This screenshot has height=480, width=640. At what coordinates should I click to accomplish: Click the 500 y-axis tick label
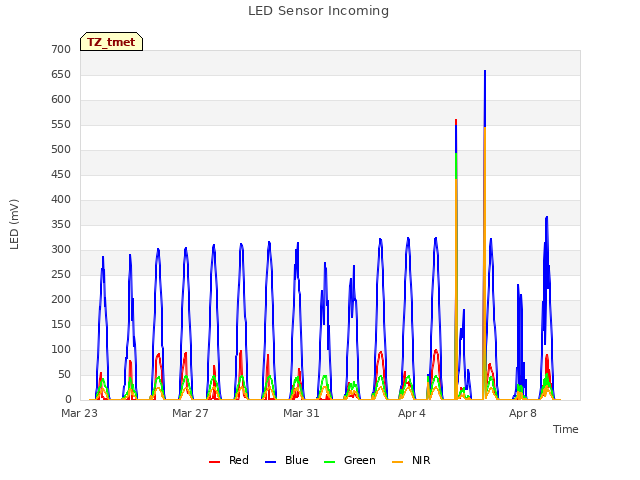click(x=61, y=149)
